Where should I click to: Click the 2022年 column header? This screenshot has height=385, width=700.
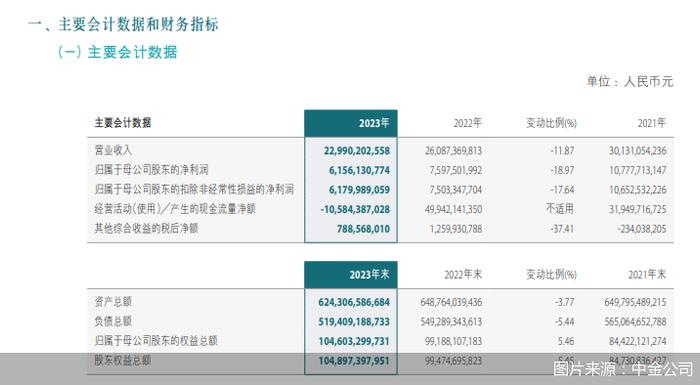(467, 123)
